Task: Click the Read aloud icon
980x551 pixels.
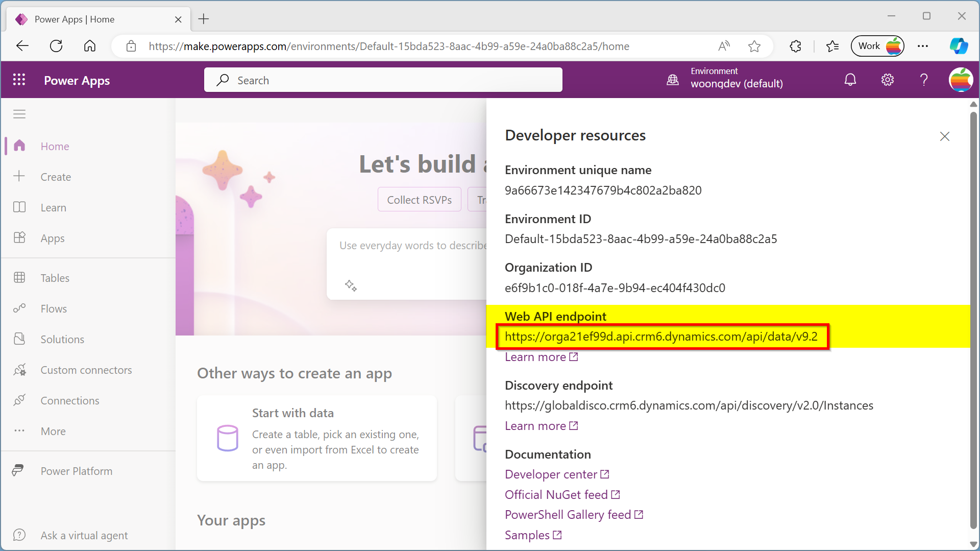Action: [x=724, y=46]
